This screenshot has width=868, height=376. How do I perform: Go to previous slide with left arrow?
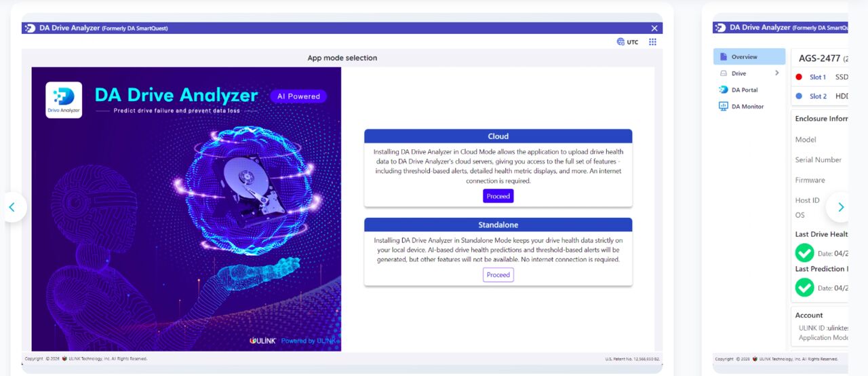pos(13,208)
